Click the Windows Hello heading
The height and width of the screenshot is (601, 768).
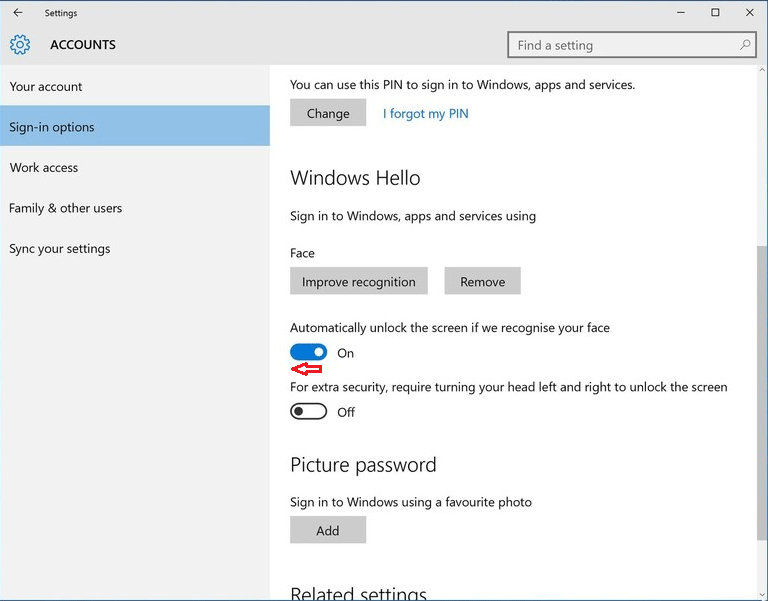click(x=355, y=177)
